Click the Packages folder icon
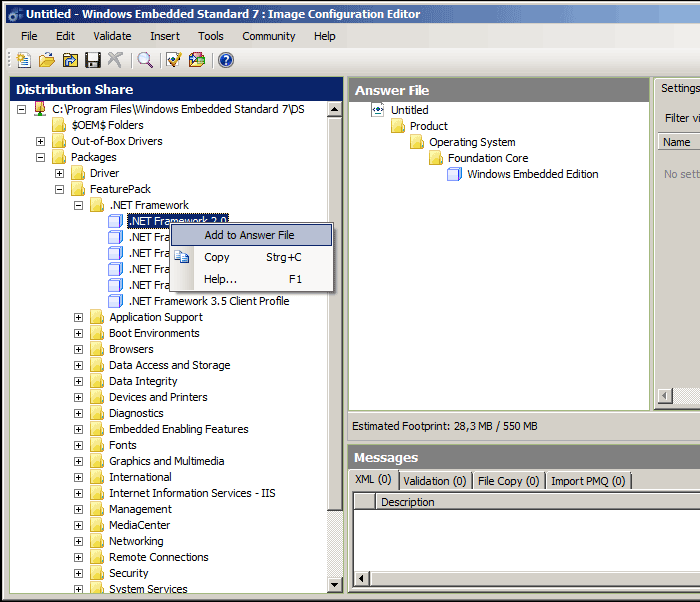 pos(59,157)
